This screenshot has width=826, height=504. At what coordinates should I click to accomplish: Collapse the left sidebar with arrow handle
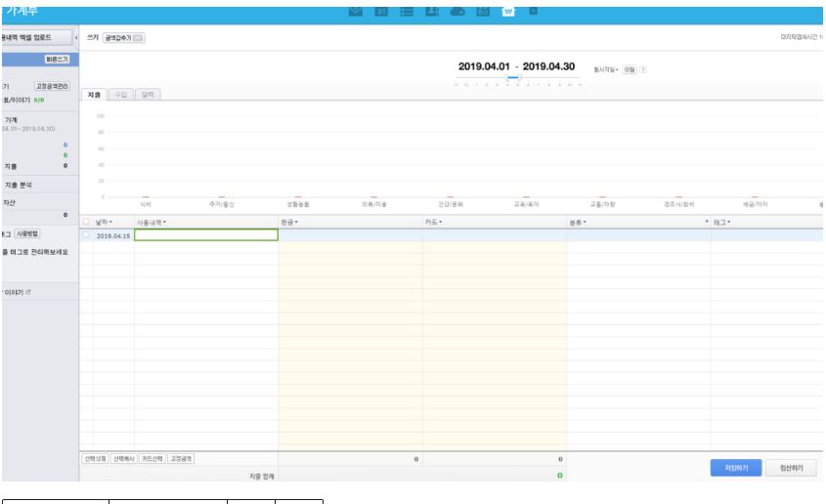point(76,38)
